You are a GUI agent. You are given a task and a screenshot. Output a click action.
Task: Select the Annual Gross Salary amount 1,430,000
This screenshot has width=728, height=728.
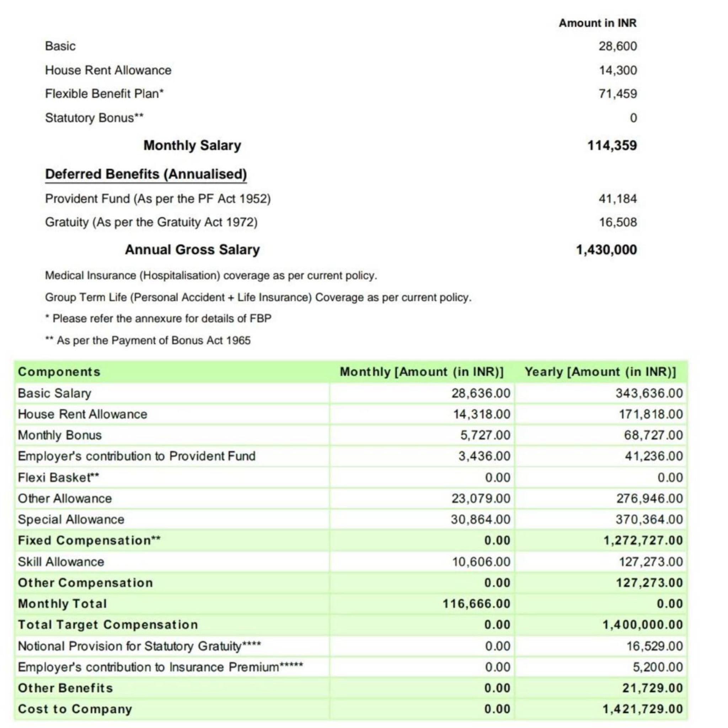point(606,250)
